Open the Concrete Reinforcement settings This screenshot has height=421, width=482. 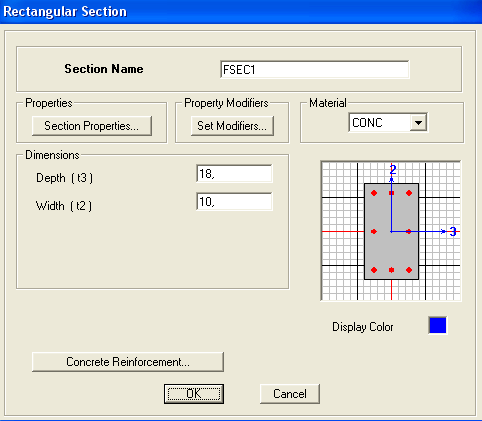[128, 362]
